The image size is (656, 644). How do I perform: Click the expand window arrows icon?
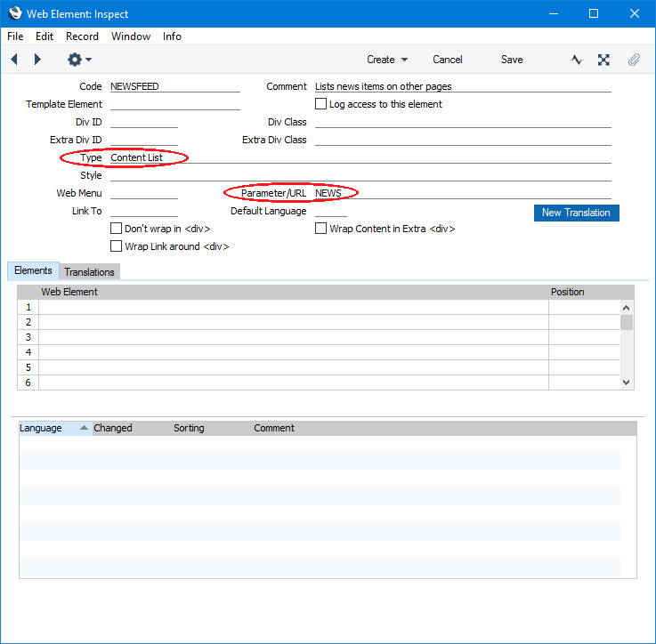click(603, 60)
